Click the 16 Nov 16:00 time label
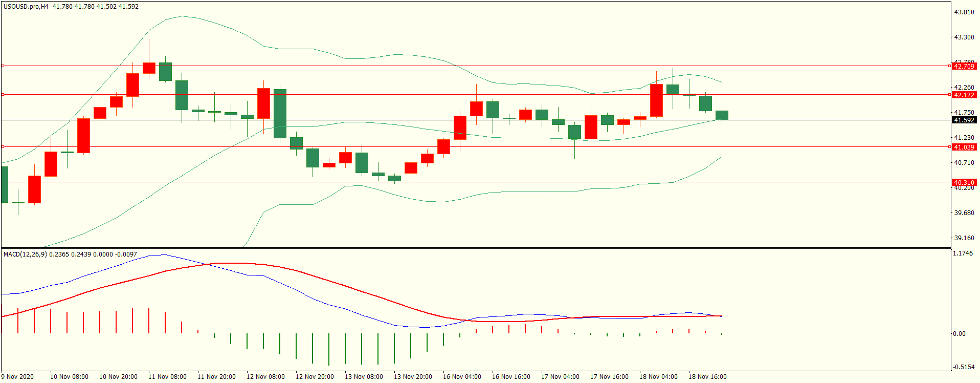 [511, 377]
